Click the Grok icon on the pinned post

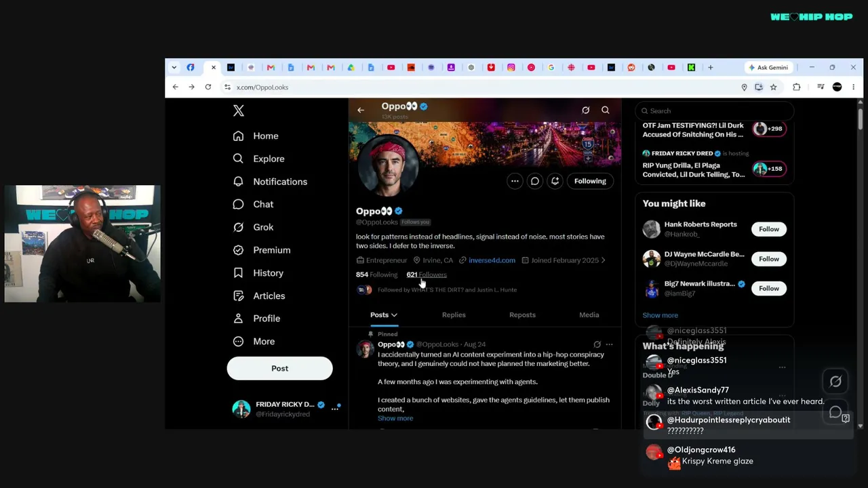597,344
